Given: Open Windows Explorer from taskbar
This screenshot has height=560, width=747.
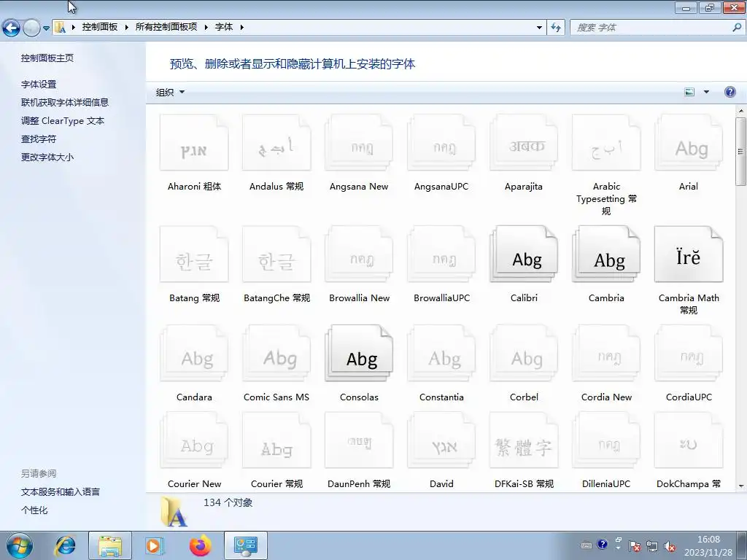Looking at the screenshot, I should click(110, 545).
